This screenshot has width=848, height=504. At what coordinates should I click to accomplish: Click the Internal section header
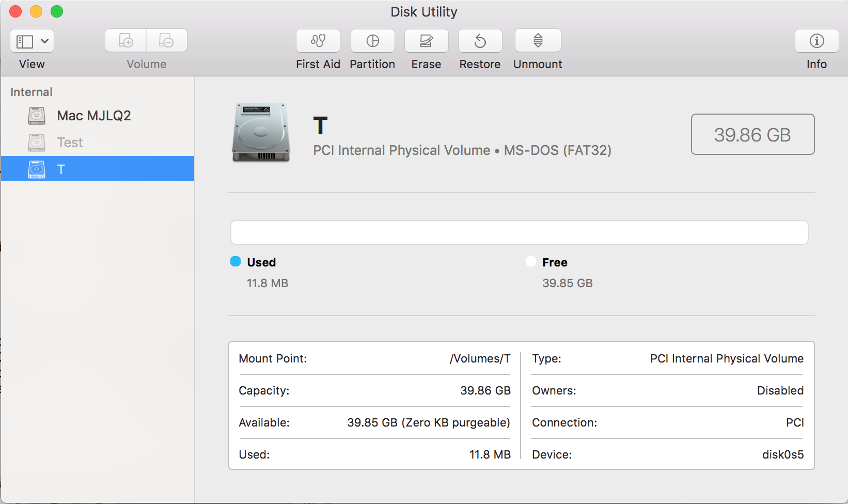pyautogui.click(x=32, y=92)
